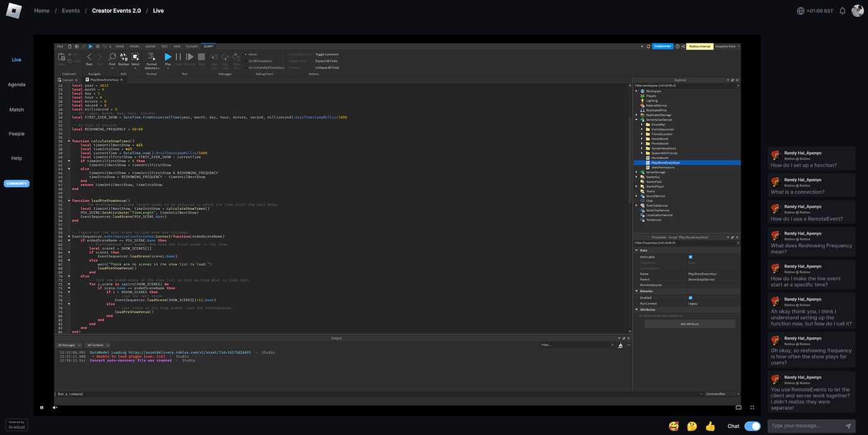Go to the Events breadcrumb link
This screenshot has height=435, width=868.
pyautogui.click(x=70, y=11)
